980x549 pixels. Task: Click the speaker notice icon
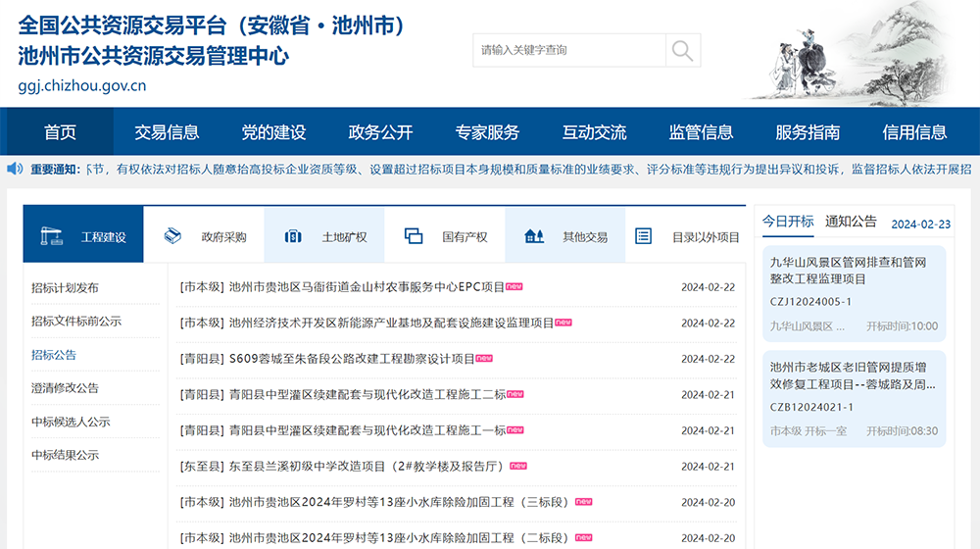click(15, 169)
